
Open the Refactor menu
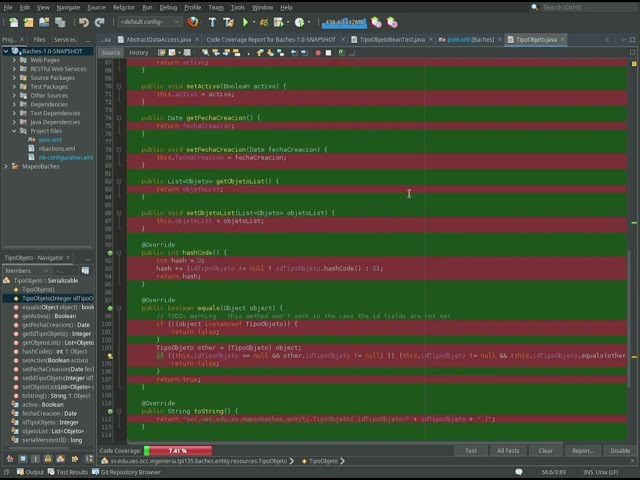[x=124, y=7]
